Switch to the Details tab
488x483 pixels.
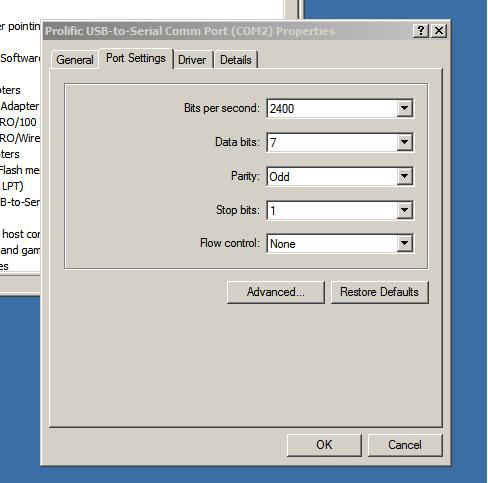[x=236, y=60]
